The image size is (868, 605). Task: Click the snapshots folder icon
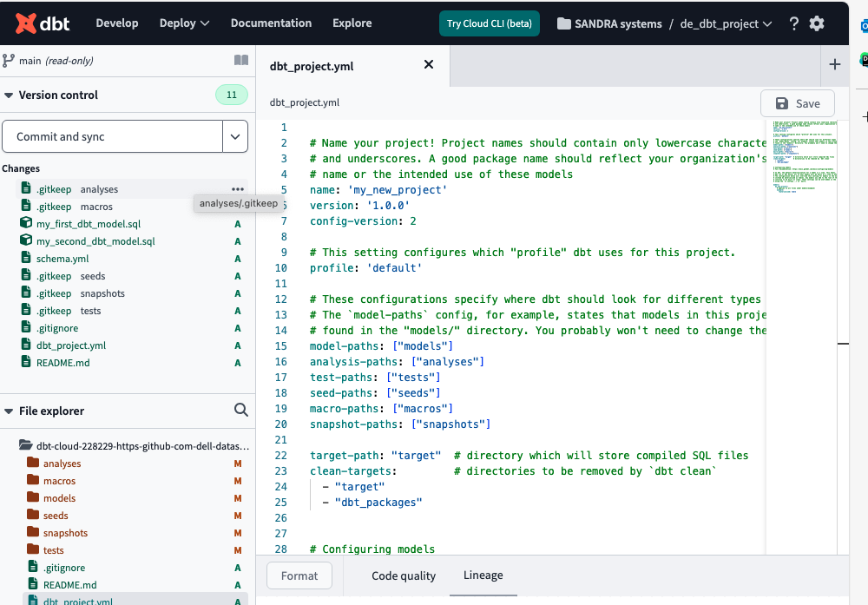tap(33, 532)
